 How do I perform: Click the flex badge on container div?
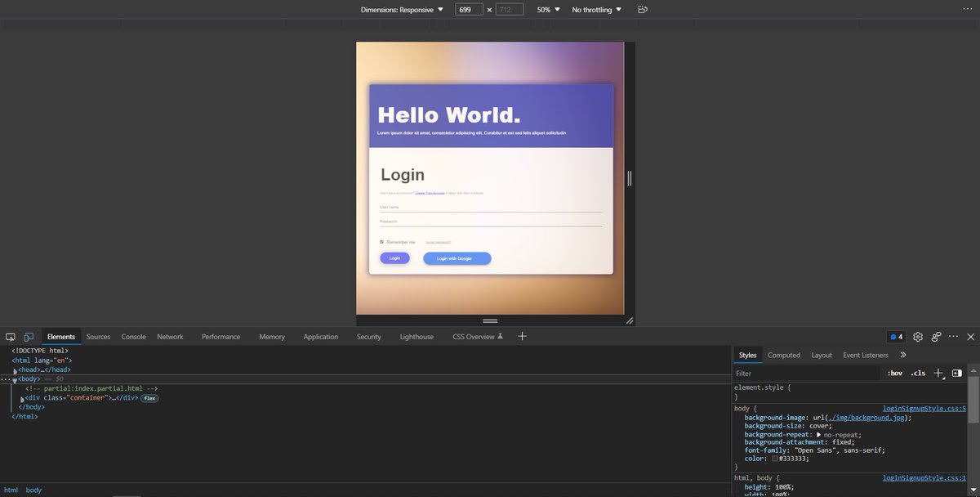pos(149,398)
